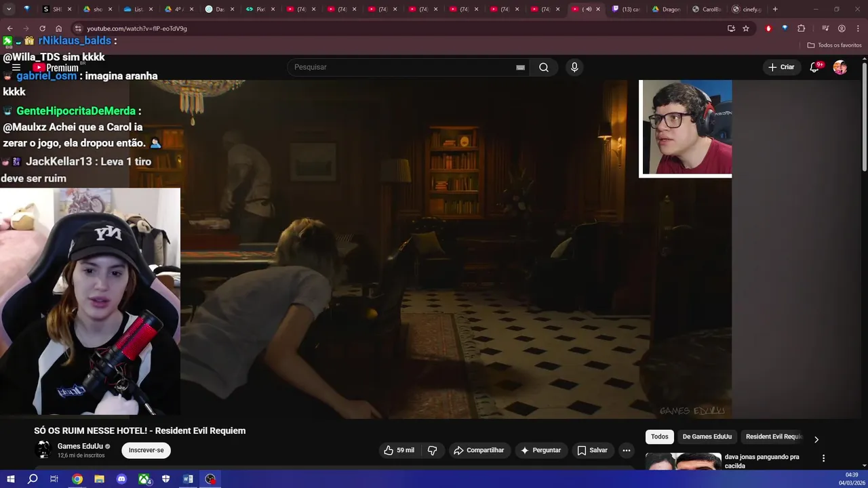Viewport: 868px width, 488px height.
Task: Open Task View on the taskbar
Action: [54, 479]
